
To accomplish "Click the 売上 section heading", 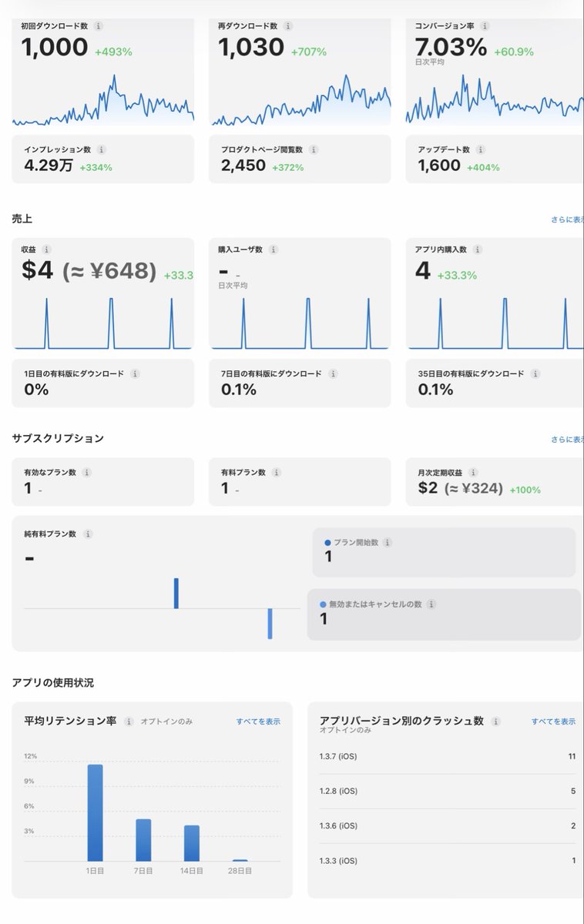I will [22, 219].
